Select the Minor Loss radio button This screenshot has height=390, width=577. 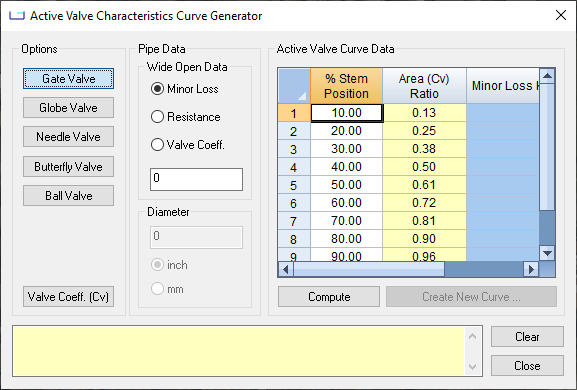click(x=185, y=89)
